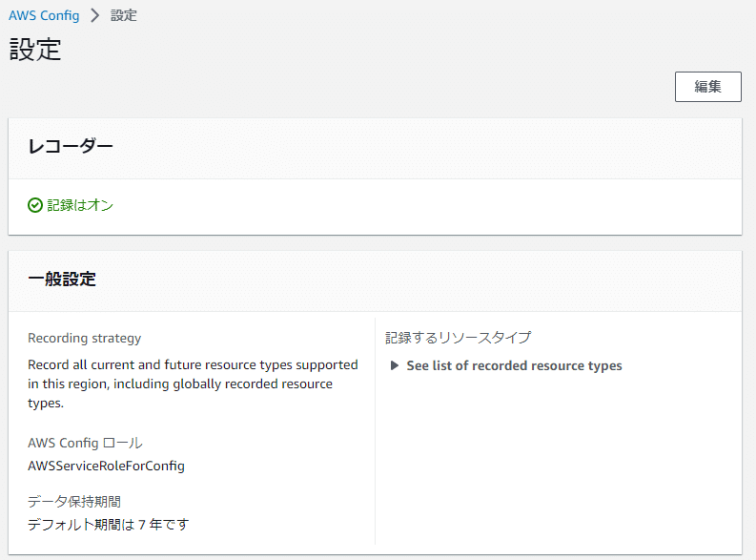Open the AWS Config breadcrumb link
Viewport: 756px width, 560px height.
(44, 15)
